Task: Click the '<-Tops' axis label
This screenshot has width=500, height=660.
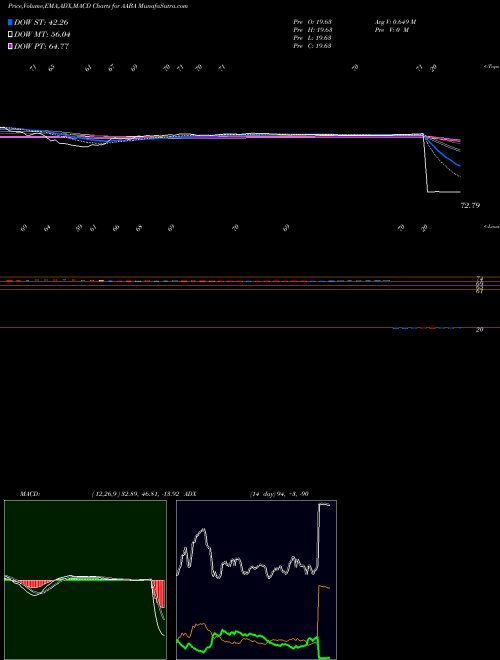Action: pos(492,67)
